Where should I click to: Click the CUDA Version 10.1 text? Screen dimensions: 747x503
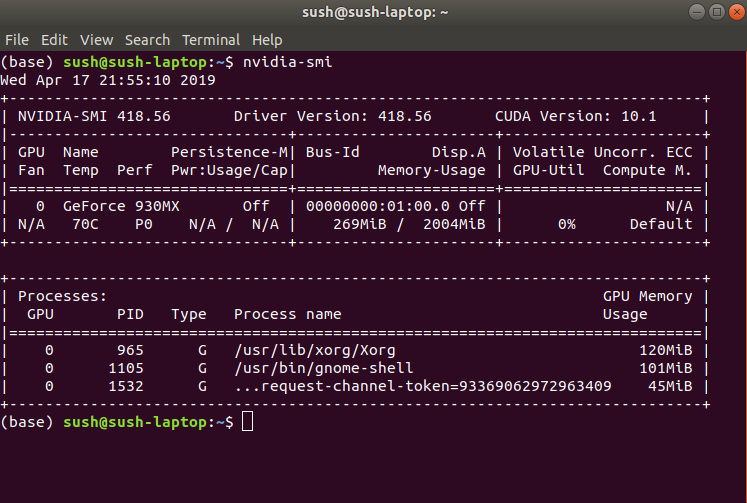tap(575, 116)
